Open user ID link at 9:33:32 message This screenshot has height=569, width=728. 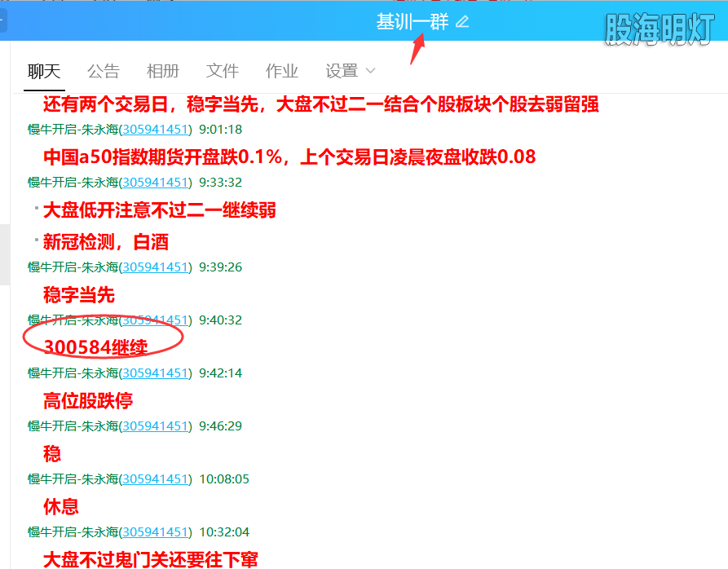156,183
